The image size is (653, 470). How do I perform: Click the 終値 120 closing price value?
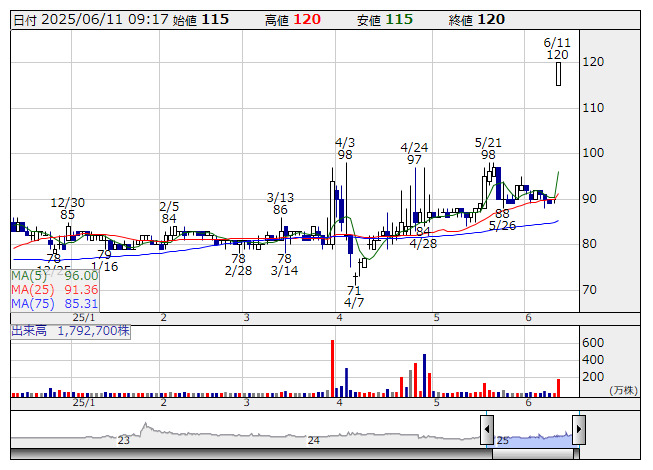click(x=477, y=20)
